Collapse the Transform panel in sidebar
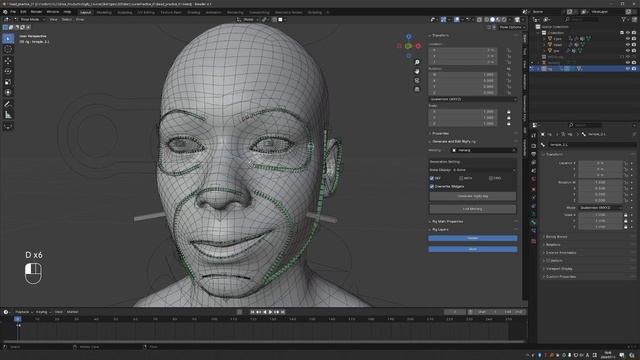 [x=441, y=36]
